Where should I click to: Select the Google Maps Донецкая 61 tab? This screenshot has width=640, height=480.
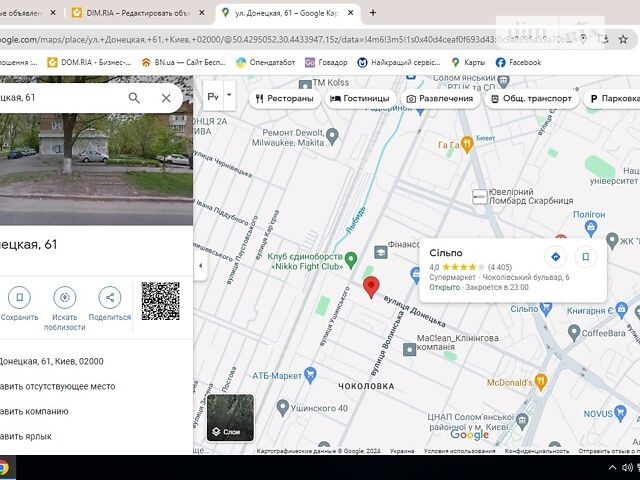pos(287,13)
